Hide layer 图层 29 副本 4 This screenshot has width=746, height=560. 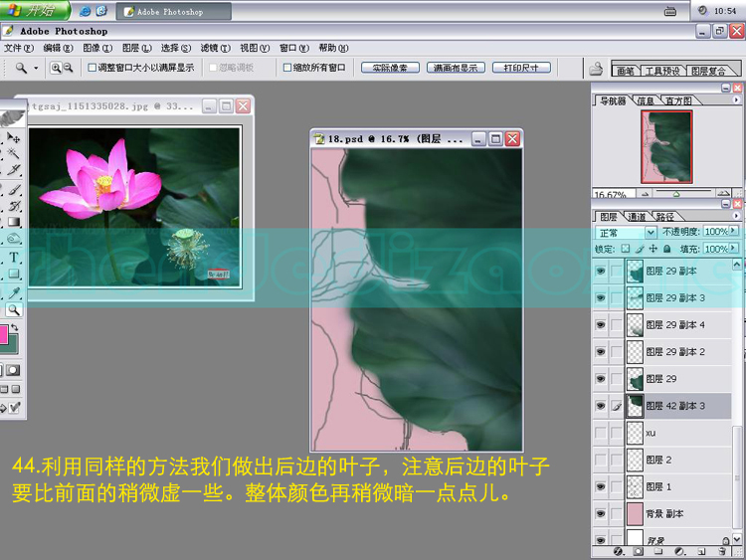601,324
